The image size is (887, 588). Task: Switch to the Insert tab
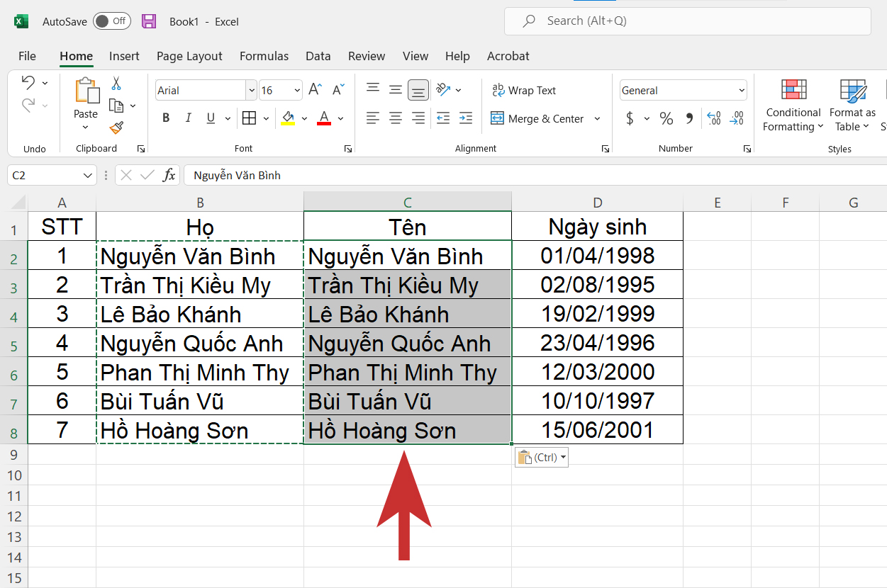coord(124,56)
